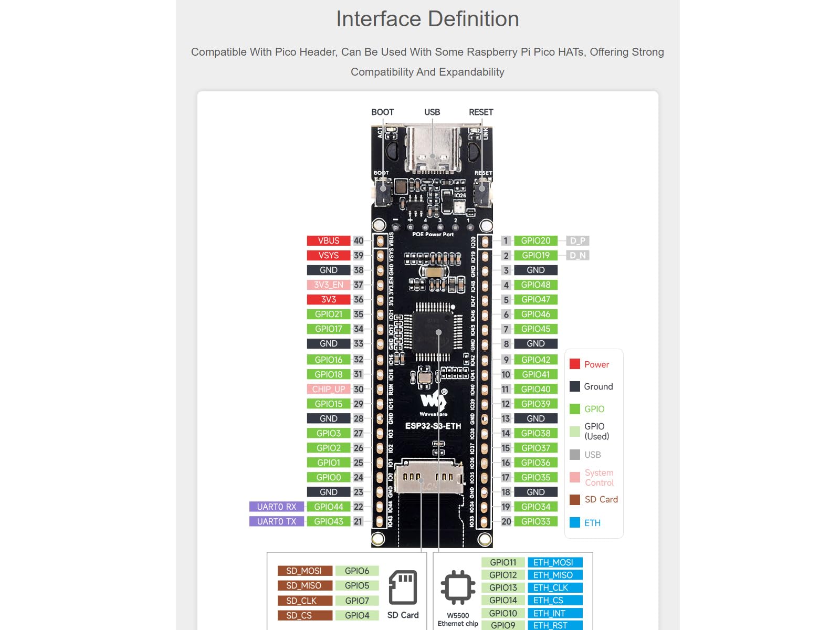Click the Waveshare logo on the board

point(434,402)
